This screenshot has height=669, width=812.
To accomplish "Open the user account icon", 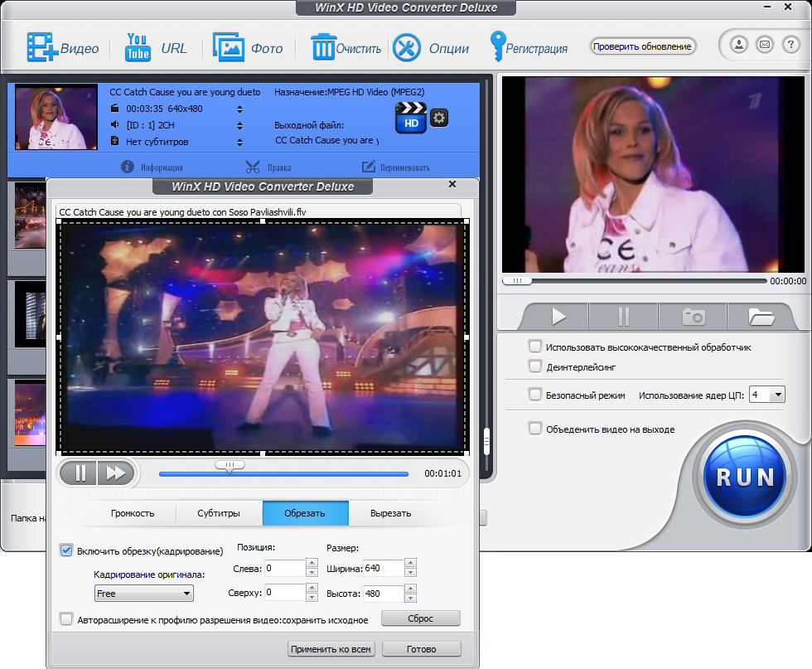I will tap(739, 45).
